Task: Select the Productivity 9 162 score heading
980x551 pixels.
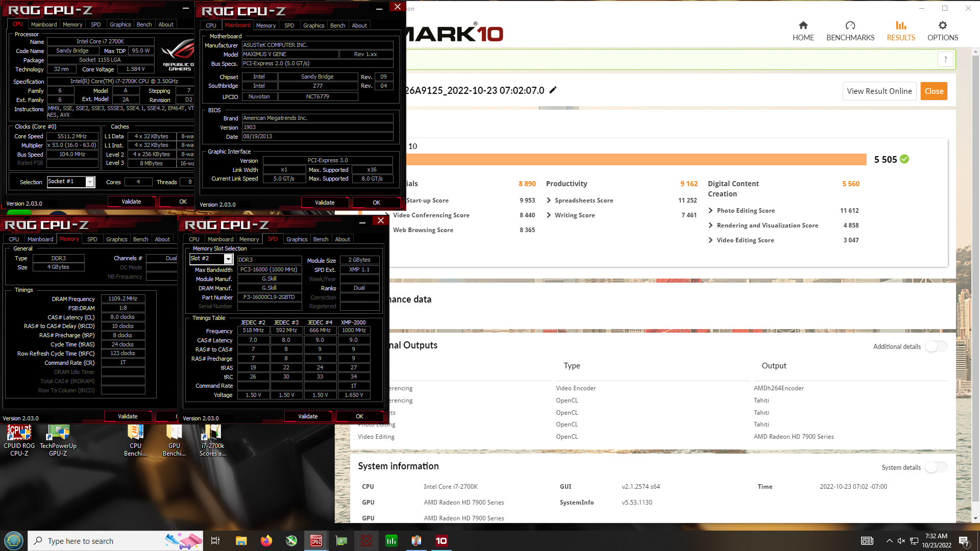Action: point(622,184)
